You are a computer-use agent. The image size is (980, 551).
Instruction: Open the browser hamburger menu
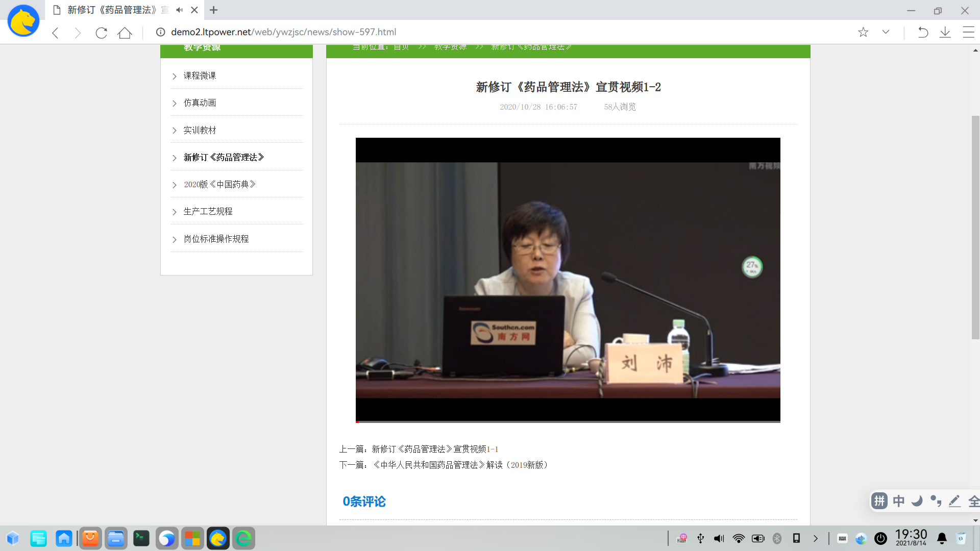(x=968, y=32)
